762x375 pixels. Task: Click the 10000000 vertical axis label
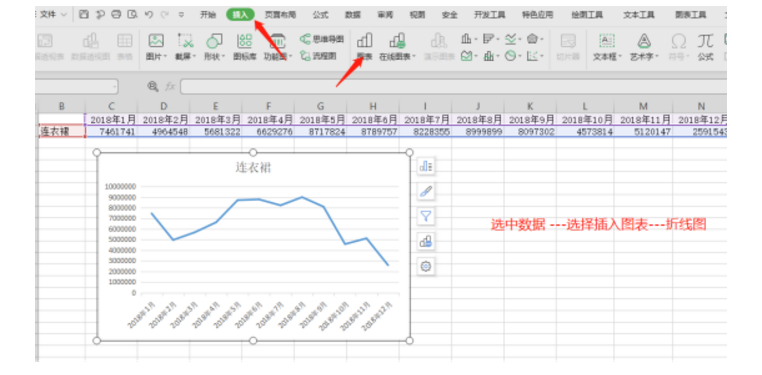click(121, 187)
